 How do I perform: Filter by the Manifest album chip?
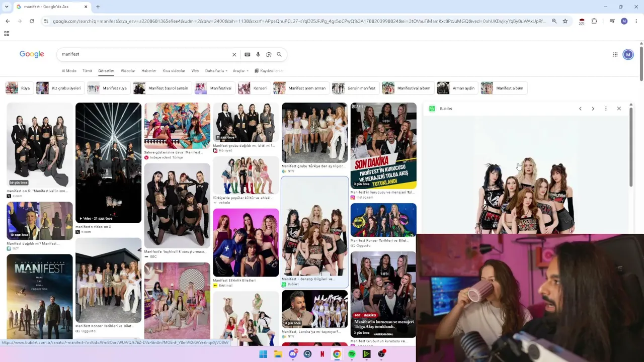(503, 88)
